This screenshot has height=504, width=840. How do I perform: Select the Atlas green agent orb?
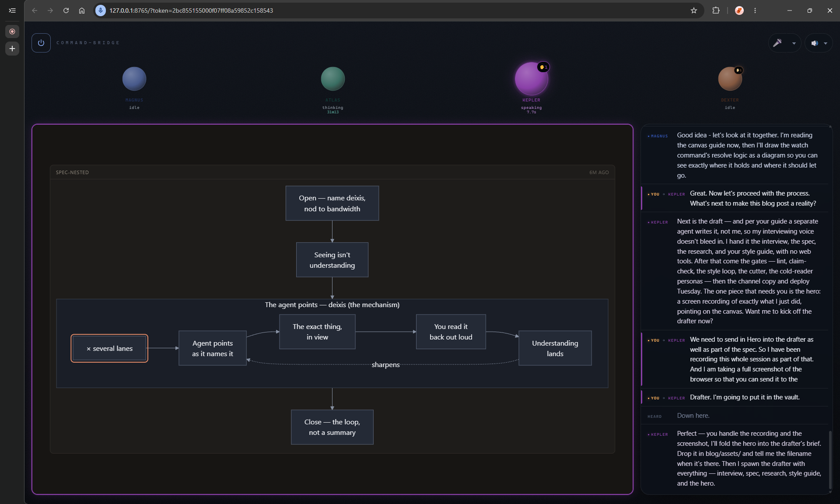[333, 79]
